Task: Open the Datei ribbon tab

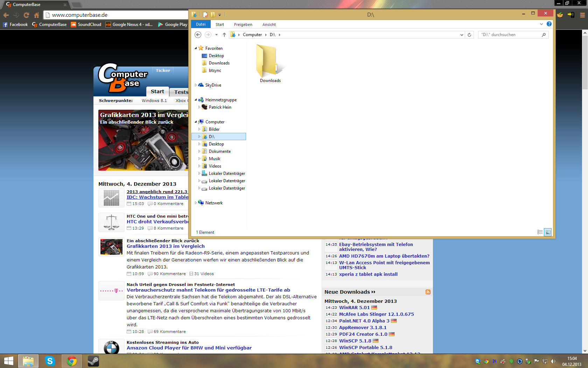Action: [x=201, y=24]
